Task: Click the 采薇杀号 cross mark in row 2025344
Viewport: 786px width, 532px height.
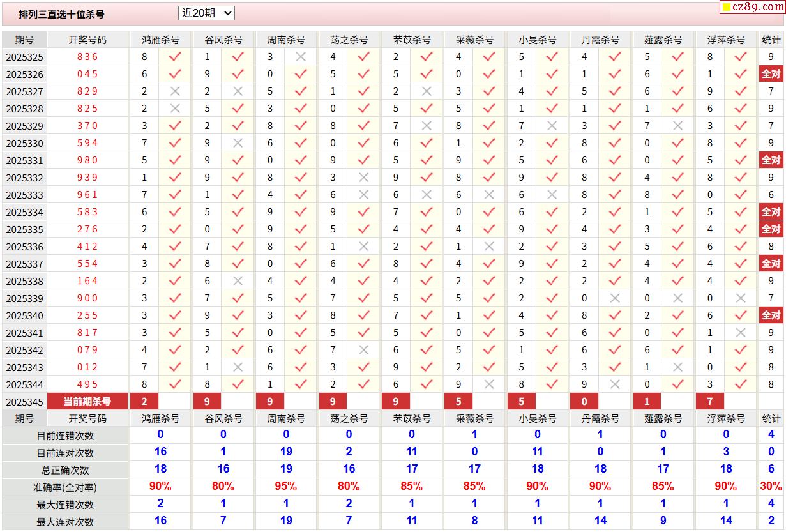Action: click(489, 384)
